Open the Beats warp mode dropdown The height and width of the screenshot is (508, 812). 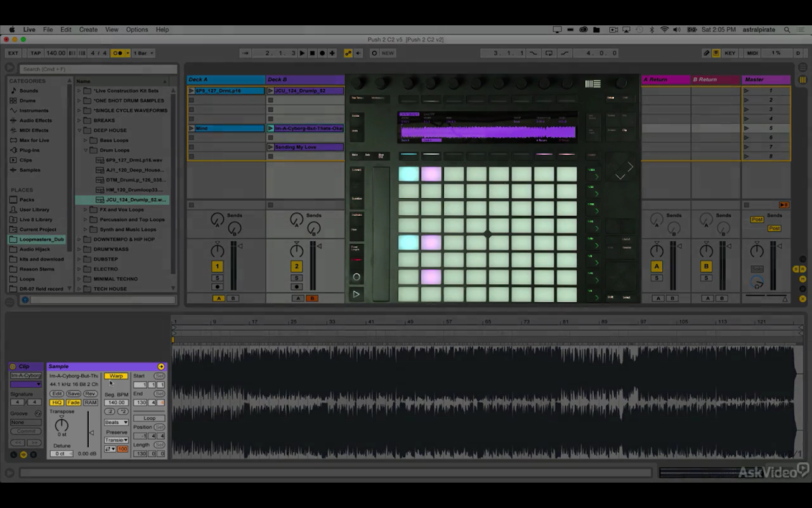pyautogui.click(x=116, y=422)
